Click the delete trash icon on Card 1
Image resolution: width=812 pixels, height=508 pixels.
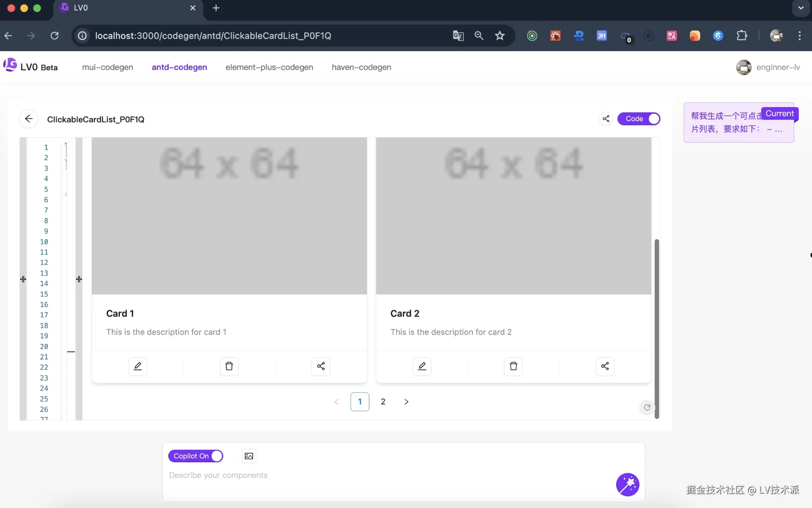tap(229, 366)
